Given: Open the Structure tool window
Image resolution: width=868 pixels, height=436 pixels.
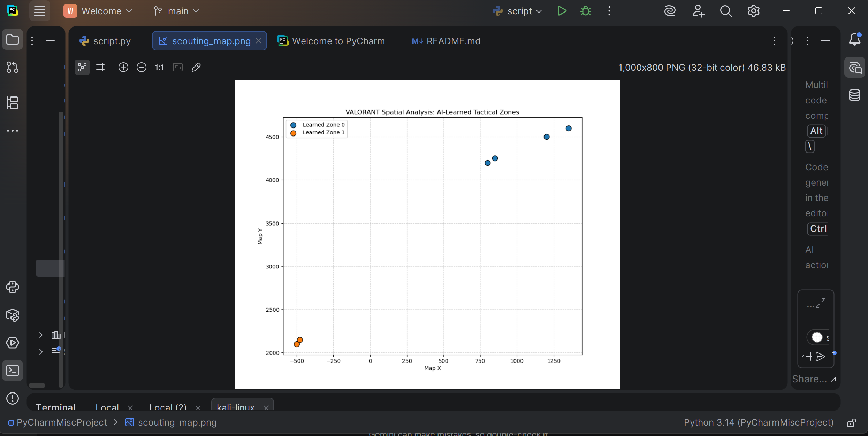Looking at the screenshot, I should click(13, 103).
